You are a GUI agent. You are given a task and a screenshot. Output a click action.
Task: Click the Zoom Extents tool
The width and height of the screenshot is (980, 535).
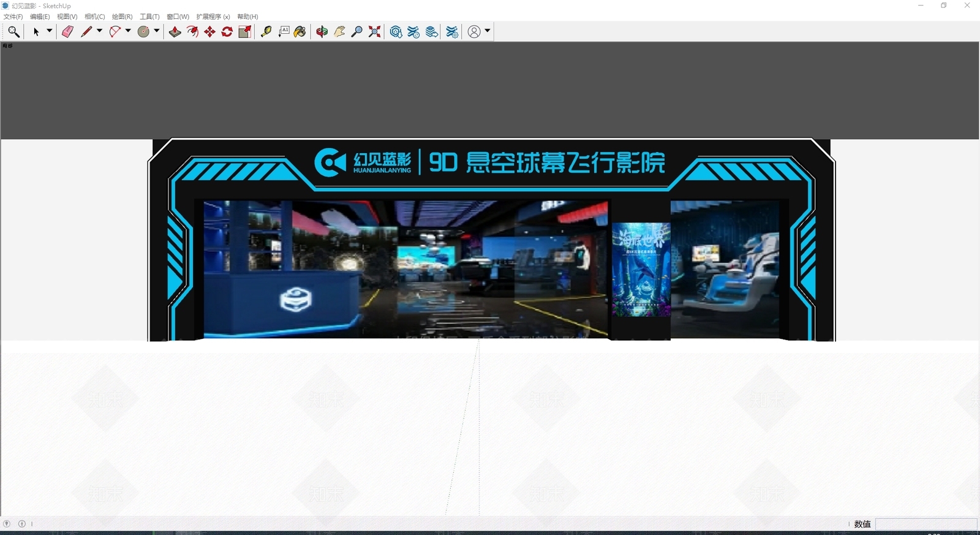point(374,32)
